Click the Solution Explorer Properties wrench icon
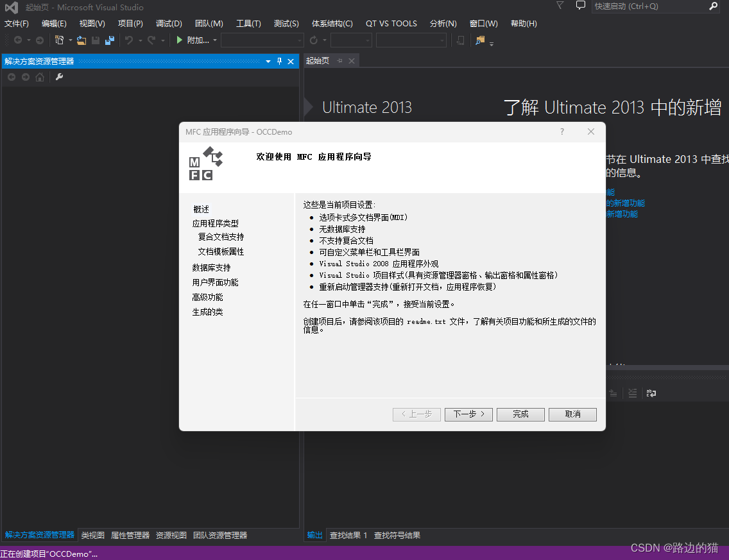 pos(59,77)
